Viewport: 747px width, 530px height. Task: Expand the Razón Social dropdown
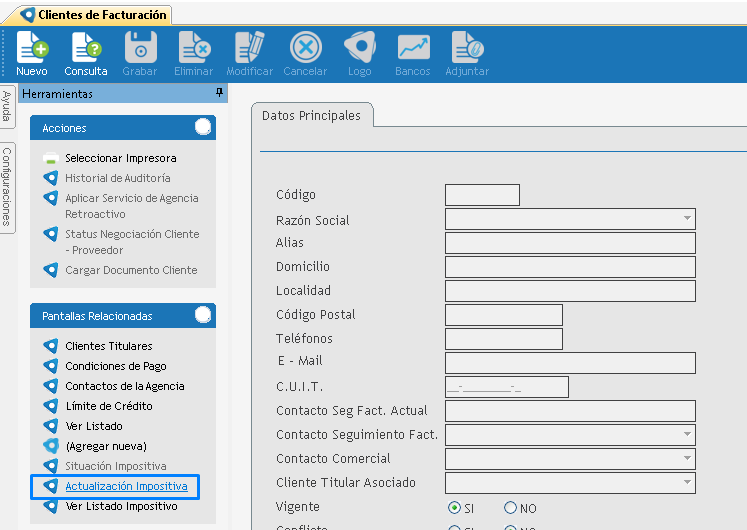687,219
